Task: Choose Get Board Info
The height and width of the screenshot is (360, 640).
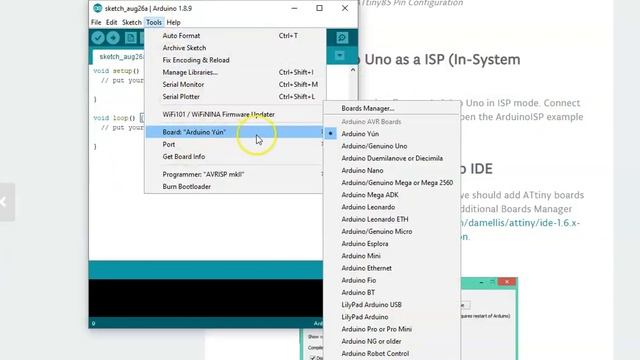Action: coord(236,157)
